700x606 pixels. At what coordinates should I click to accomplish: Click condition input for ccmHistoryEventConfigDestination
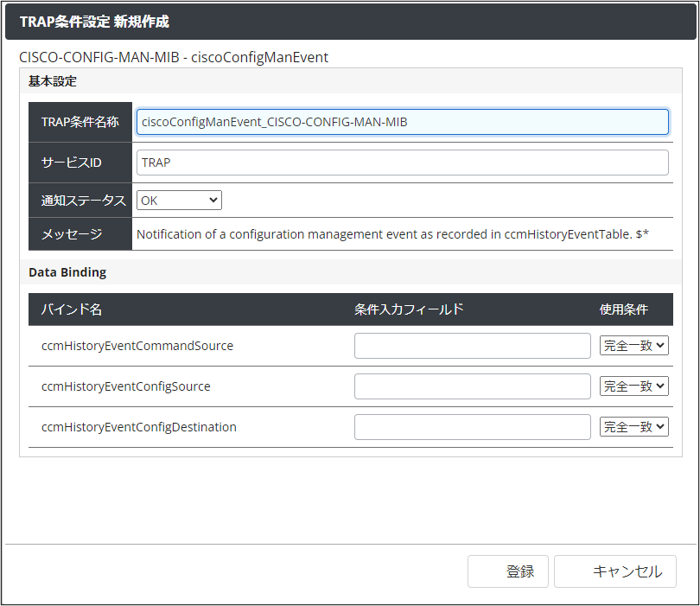point(473,426)
